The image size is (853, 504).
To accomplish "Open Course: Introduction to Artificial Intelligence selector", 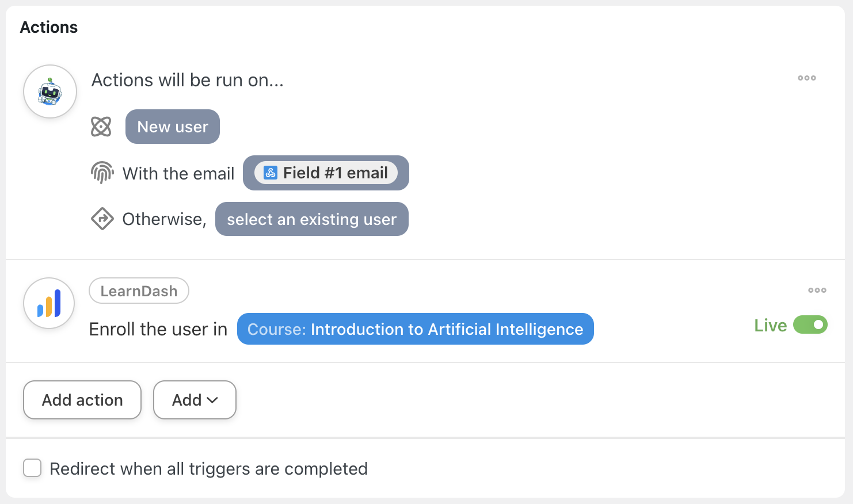I will pyautogui.click(x=415, y=329).
